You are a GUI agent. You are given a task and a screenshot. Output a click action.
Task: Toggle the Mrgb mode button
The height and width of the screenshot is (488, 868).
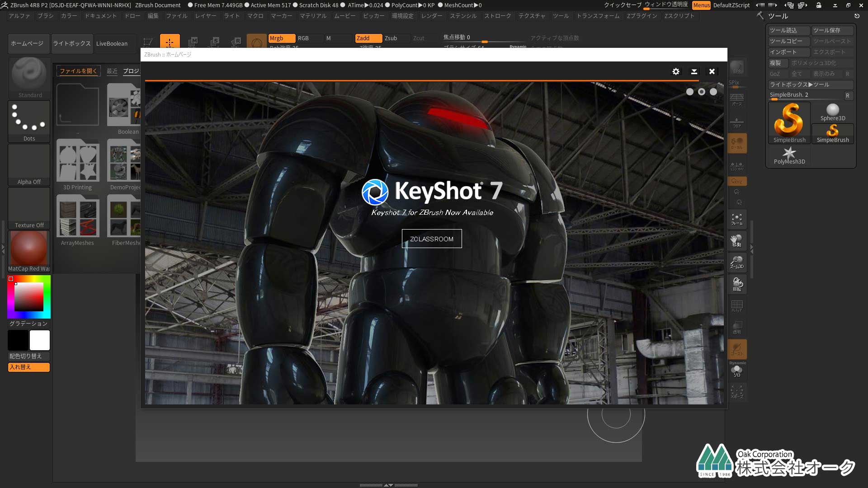point(281,38)
